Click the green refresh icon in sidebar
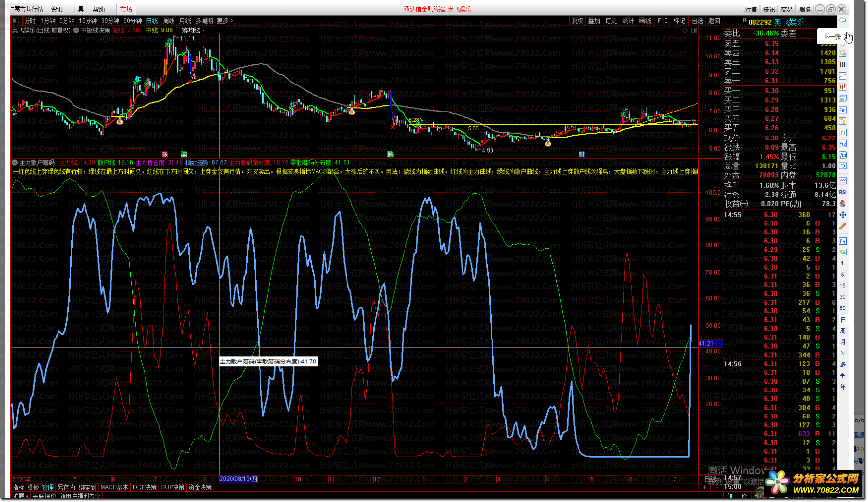Screen dimensions: 868x502 tap(843, 252)
